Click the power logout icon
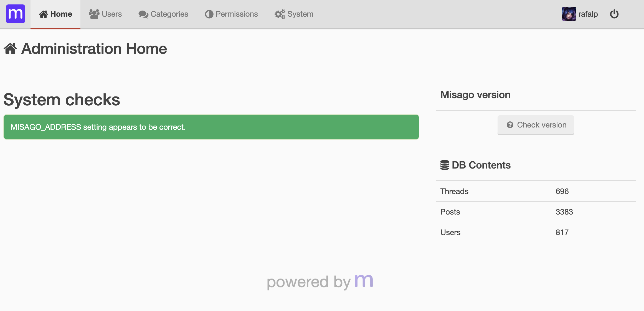644x311 pixels. (x=614, y=14)
